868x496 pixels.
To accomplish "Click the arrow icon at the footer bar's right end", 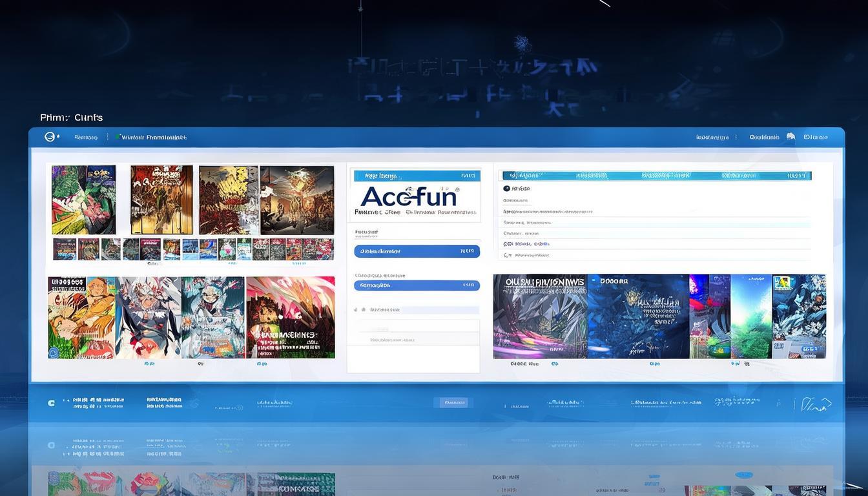I will [x=816, y=404].
